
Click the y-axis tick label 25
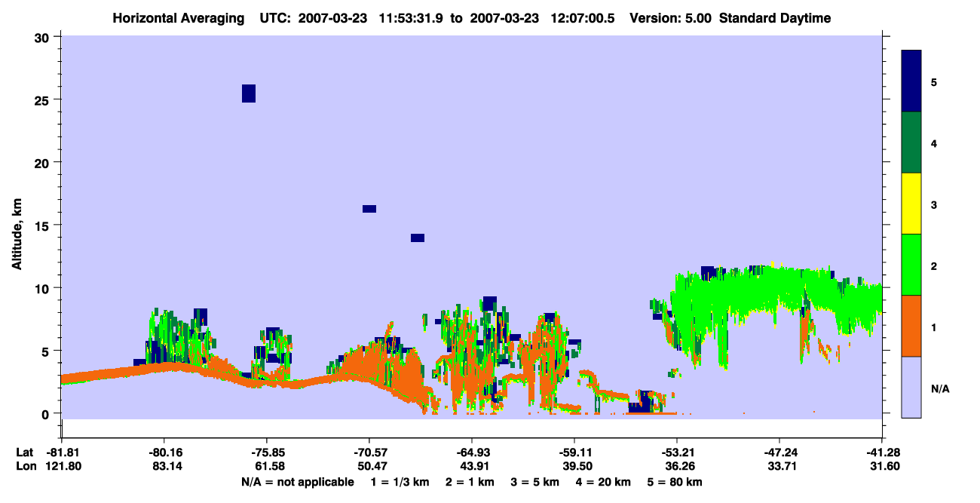(44, 100)
